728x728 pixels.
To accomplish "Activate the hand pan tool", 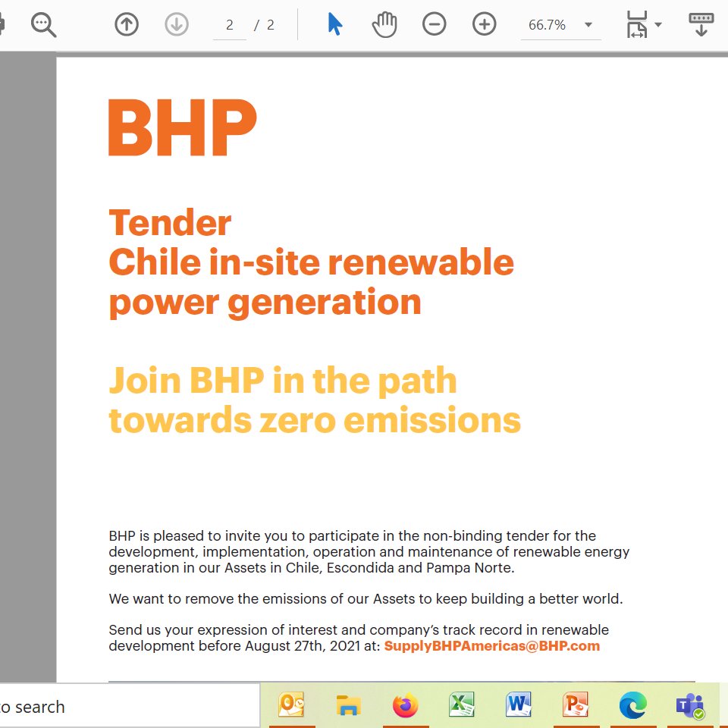I will point(384,24).
